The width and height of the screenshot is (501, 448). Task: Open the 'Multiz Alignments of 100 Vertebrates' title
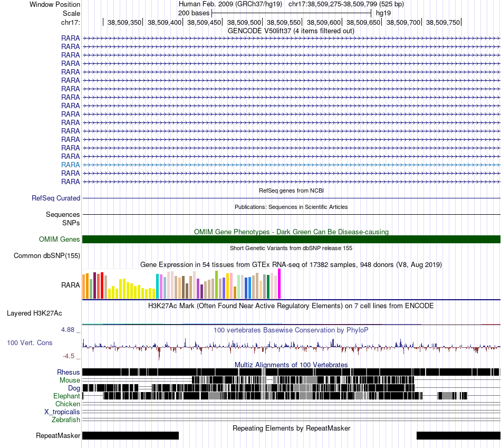point(291,365)
